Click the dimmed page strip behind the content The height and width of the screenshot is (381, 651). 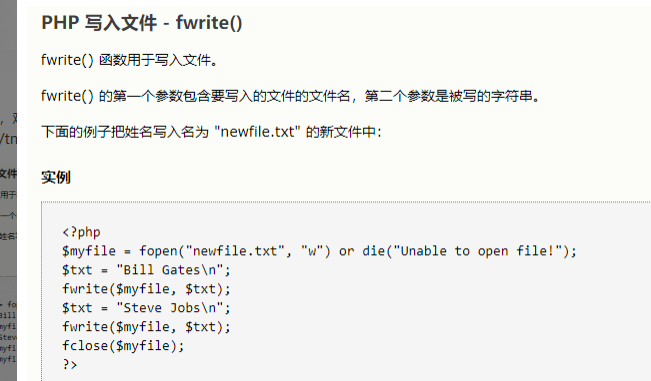pyautogui.click(x=8, y=190)
